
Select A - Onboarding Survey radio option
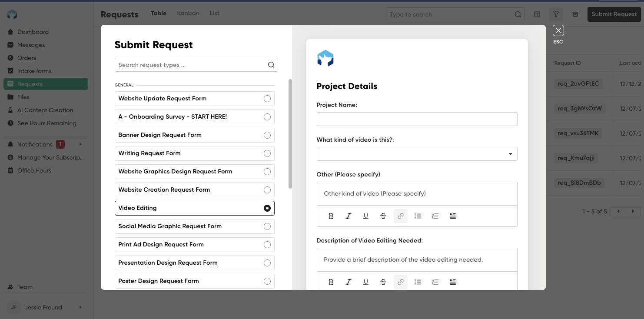click(x=267, y=117)
